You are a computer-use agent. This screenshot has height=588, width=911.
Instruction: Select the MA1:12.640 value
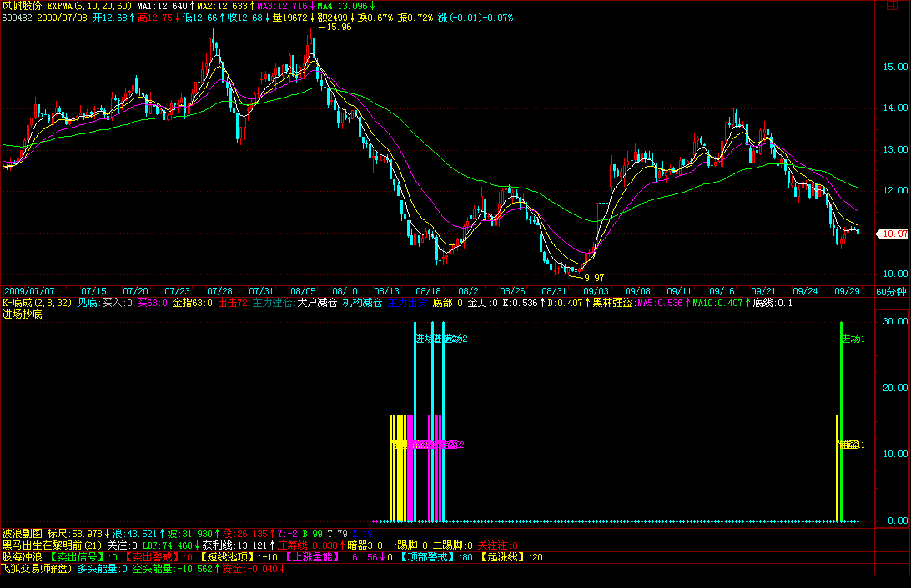[x=162, y=6]
